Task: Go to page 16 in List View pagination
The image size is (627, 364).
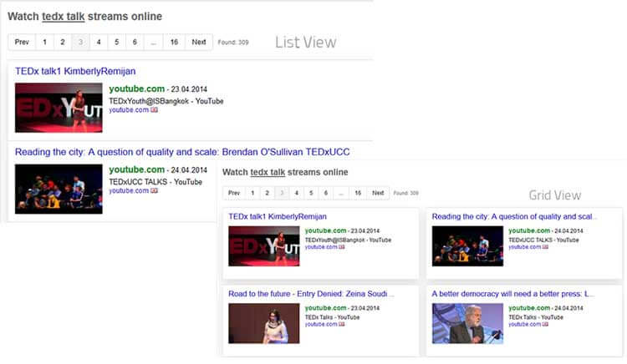Action: point(174,42)
